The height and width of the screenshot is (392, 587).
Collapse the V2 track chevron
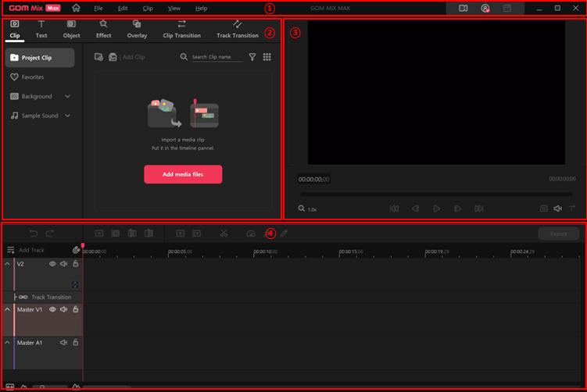click(8, 264)
